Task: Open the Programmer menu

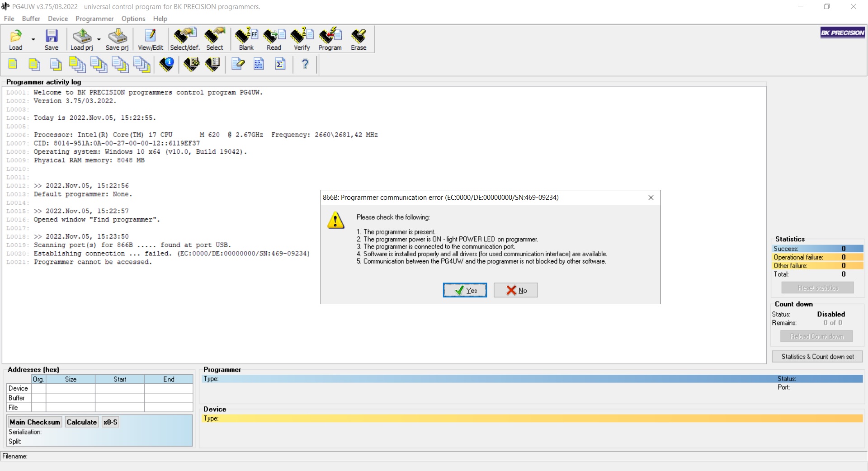Action: [94, 19]
